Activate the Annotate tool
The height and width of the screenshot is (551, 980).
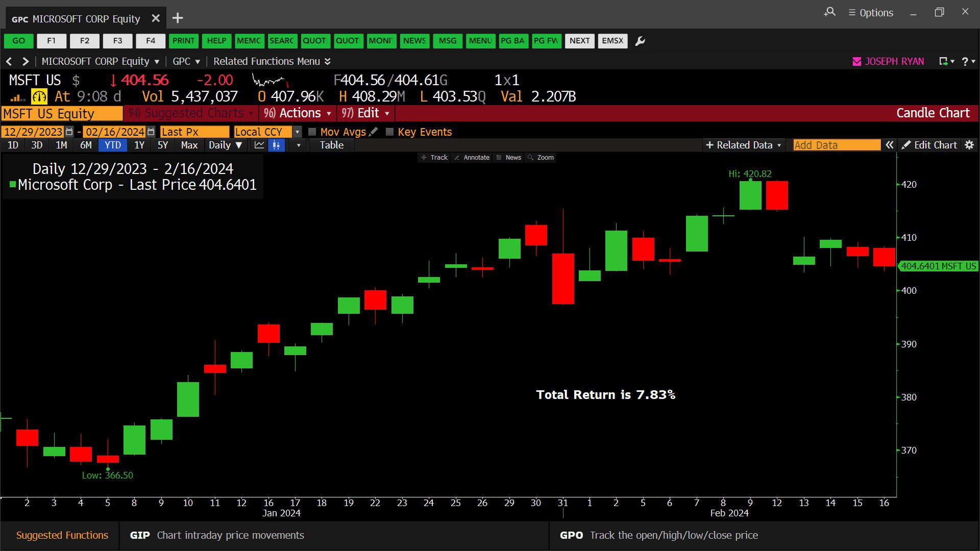click(x=472, y=158)
